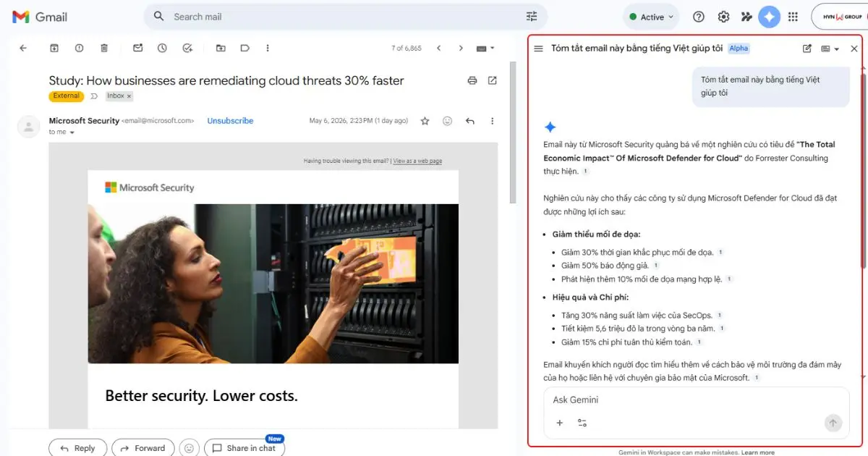Click the Alpha badge

(739, 48)
